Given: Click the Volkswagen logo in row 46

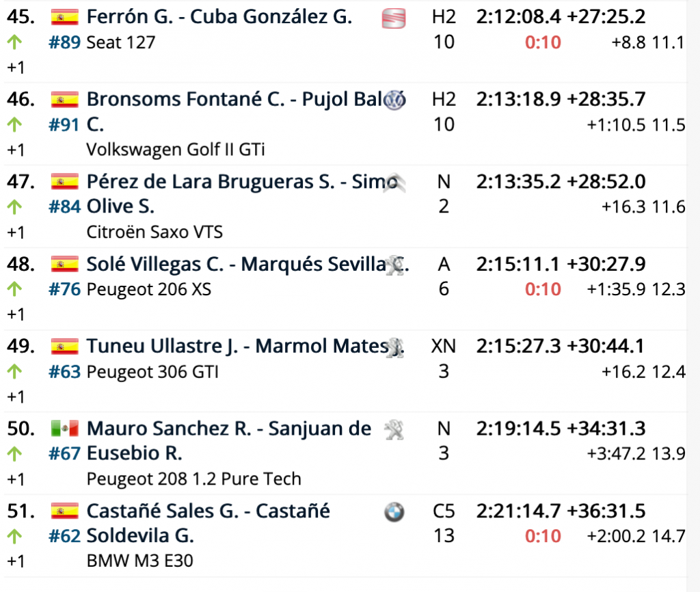Looking at the screenshot, I should (394, 100).
